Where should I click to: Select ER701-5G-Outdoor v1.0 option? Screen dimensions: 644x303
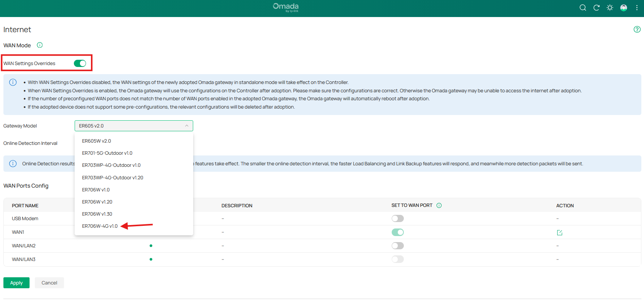pos(134,153)
